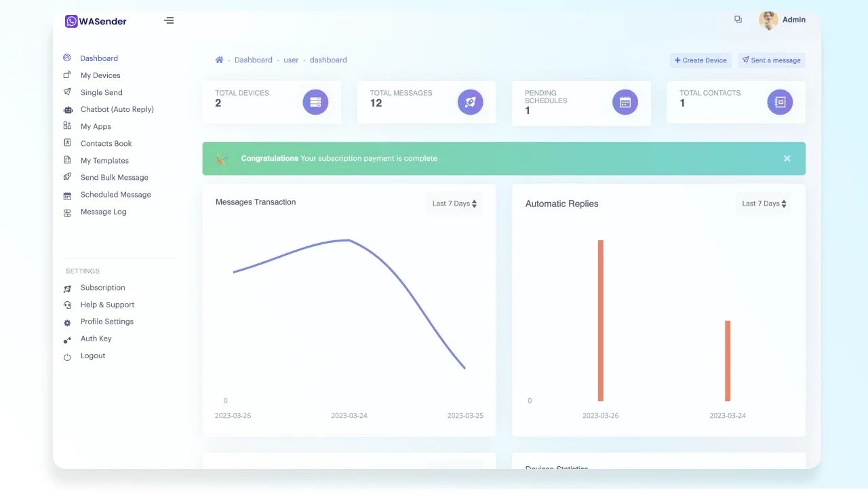This screenshot has height=496, width=868.
Task: Click the Sent a message button
Action: (x=772, y=60)
